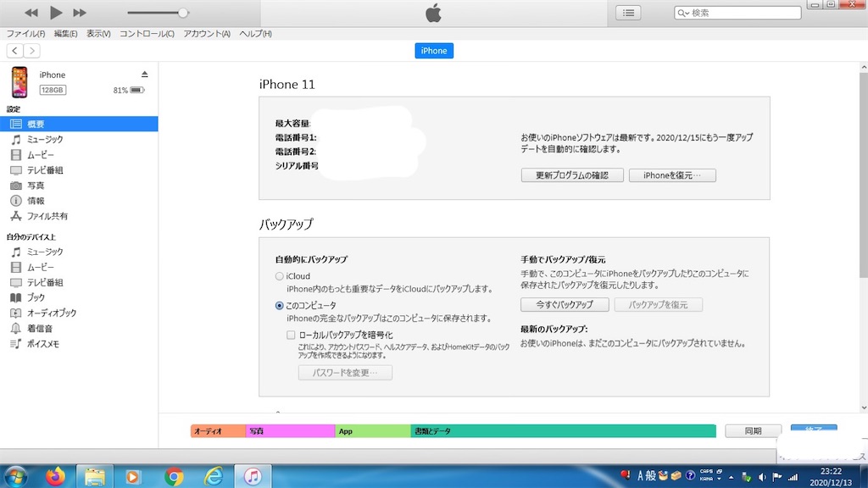Open the アカウント(A) menu
The image size is (868, 488).
(x=207, y=34)
